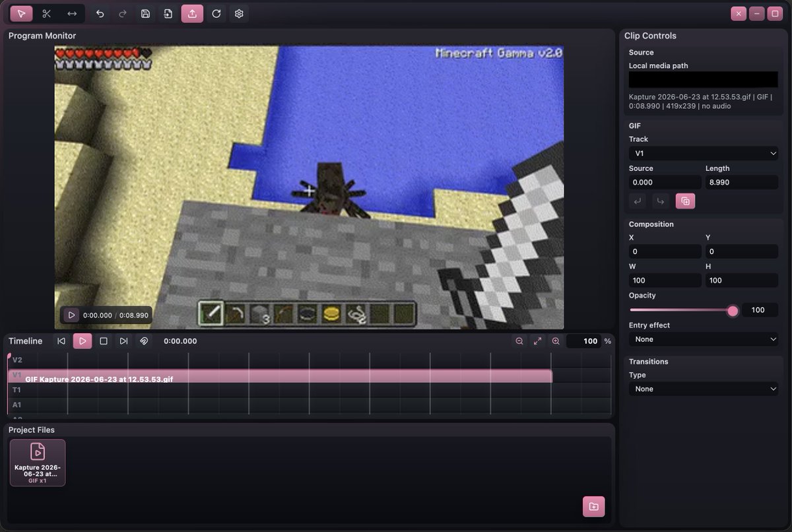Click the right-turn arrow icon under Length
This screenshot has width=792, height=532.
coord(660,201)
